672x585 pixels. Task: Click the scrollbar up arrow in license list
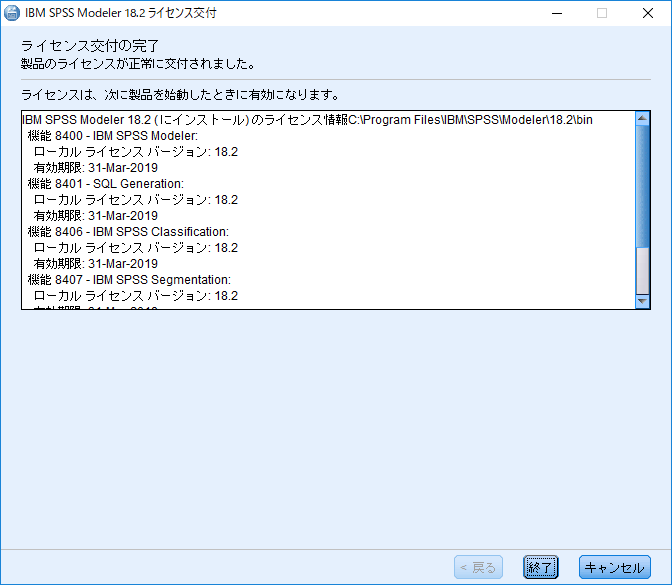click(642, 118)
